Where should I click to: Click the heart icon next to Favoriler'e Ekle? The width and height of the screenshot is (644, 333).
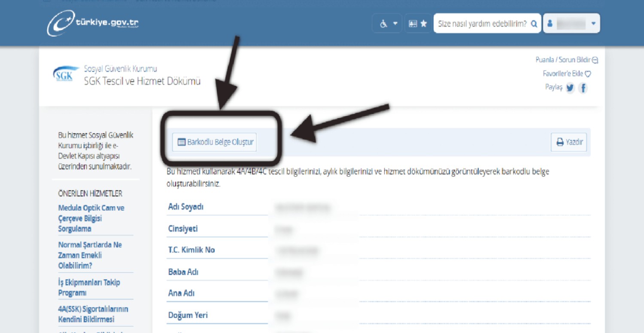click(x=588, y=74)
